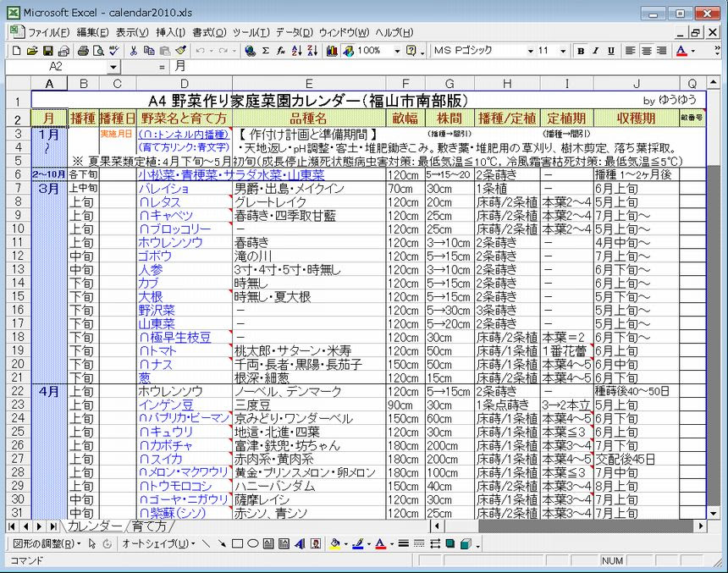The height and width of the screenshot is (573, 728).
Task: Open the バレイショ growing guide link
Action: coord(163,189)
